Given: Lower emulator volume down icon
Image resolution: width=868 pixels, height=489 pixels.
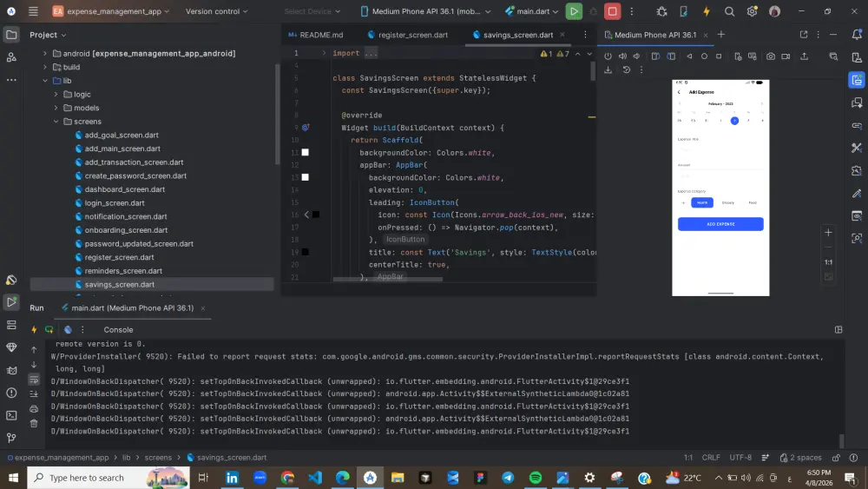Looking at the screenshot, I should (x=636, y=56).
